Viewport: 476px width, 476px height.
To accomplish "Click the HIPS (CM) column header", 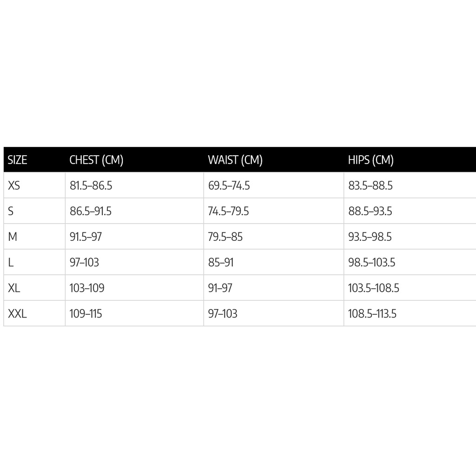I will (x=371, y=160).
